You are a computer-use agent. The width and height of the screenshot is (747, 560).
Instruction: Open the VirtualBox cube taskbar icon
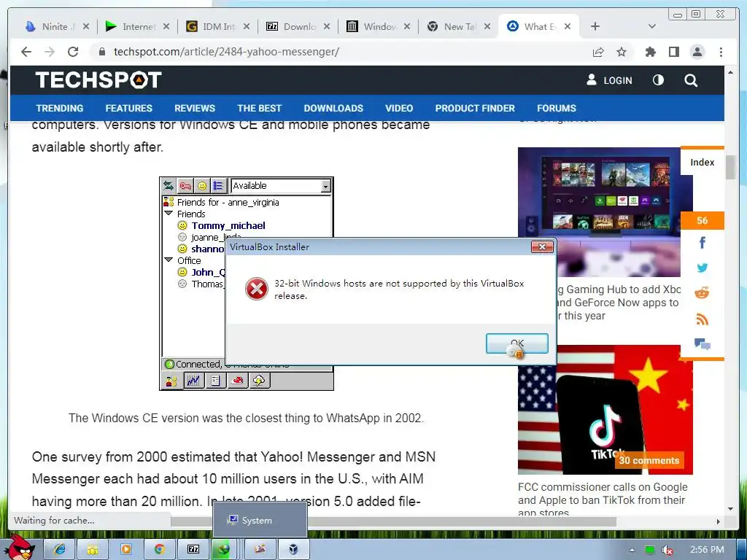coord(293,550)
